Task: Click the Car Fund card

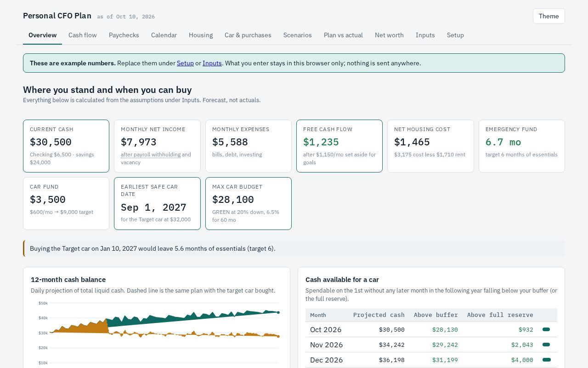Action: pyautogui.click(x=66, y=203)
